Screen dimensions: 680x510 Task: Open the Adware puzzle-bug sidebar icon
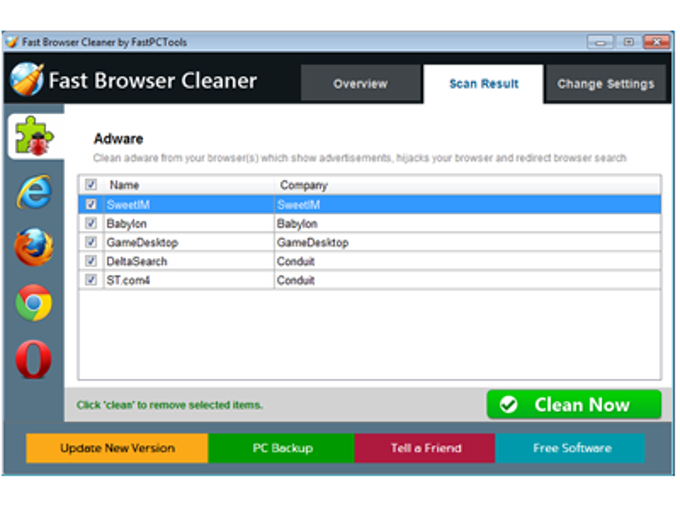coord(35,136)
